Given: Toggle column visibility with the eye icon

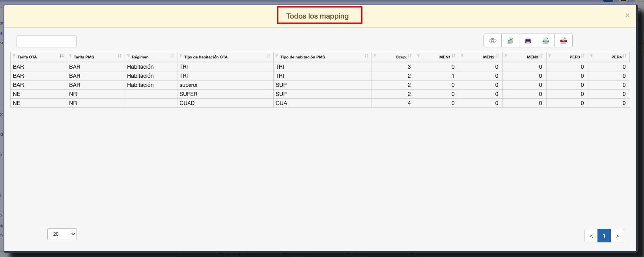Looking at the screenshot, I should [492, 41].
